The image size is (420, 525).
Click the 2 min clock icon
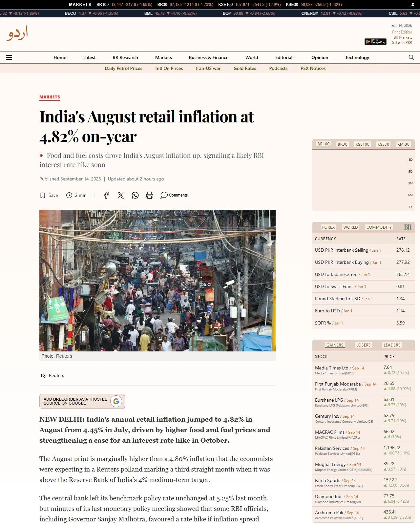69,195
